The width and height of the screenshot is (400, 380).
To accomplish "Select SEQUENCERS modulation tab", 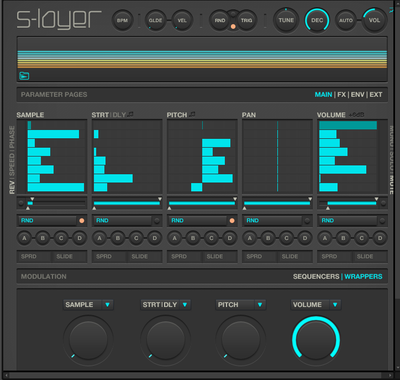I will [x=316, y=277].
